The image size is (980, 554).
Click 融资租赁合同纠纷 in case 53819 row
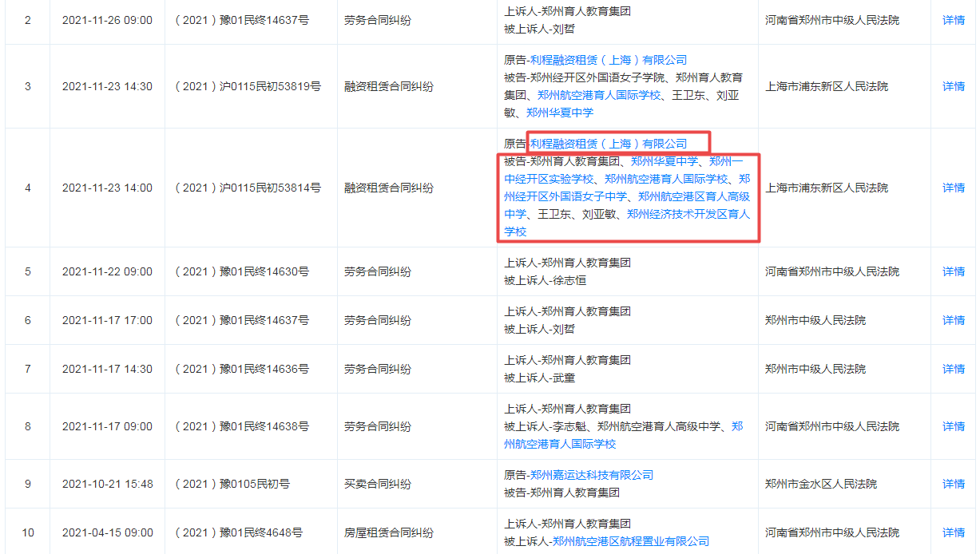(x=389, y=86)
